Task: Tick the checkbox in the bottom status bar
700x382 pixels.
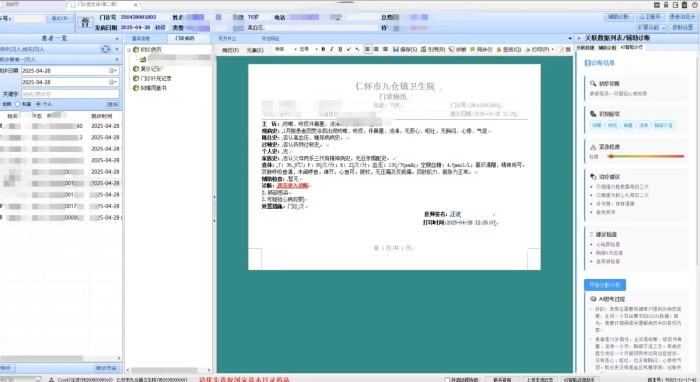Action: coord(447,380)
